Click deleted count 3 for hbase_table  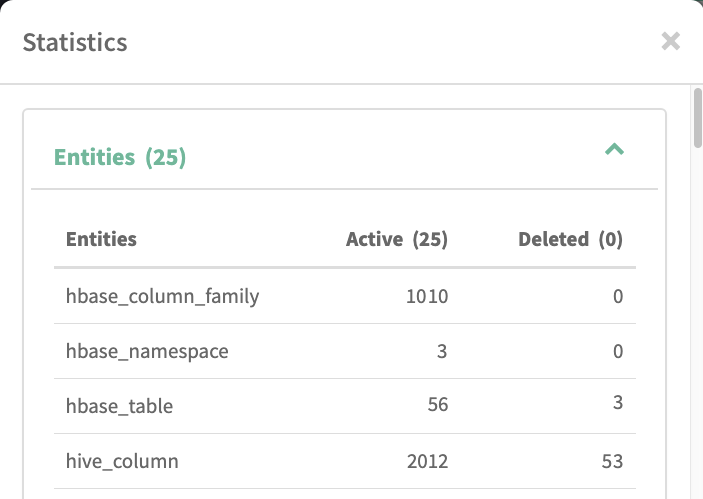coord(618,406)
